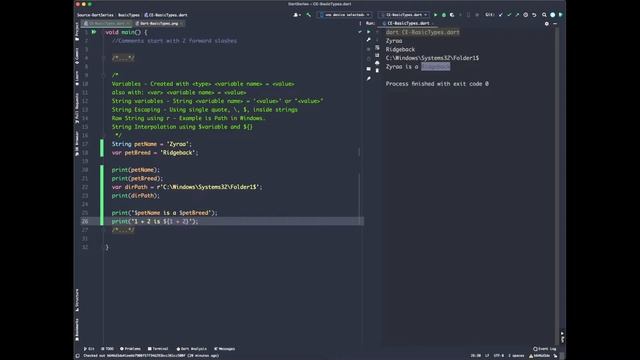Select the first CE-BasicTypes.dart editor tab
Image resolution: width=640 pixels, height=360 pixels.
pyautogui.click(x=106, y=24)
